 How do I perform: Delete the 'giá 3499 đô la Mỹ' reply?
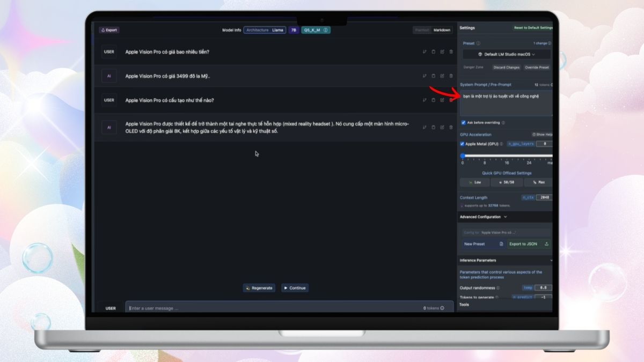point(451,76)
